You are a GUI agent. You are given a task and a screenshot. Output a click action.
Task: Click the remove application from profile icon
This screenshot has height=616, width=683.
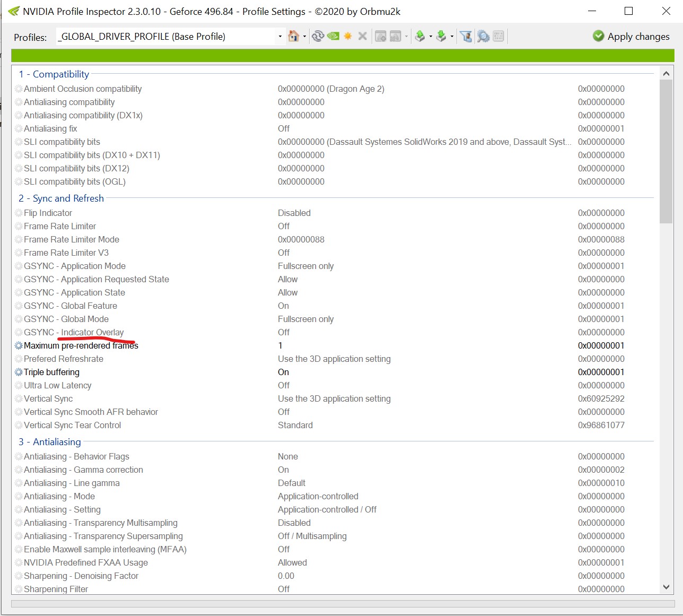[x=396, y=36]
